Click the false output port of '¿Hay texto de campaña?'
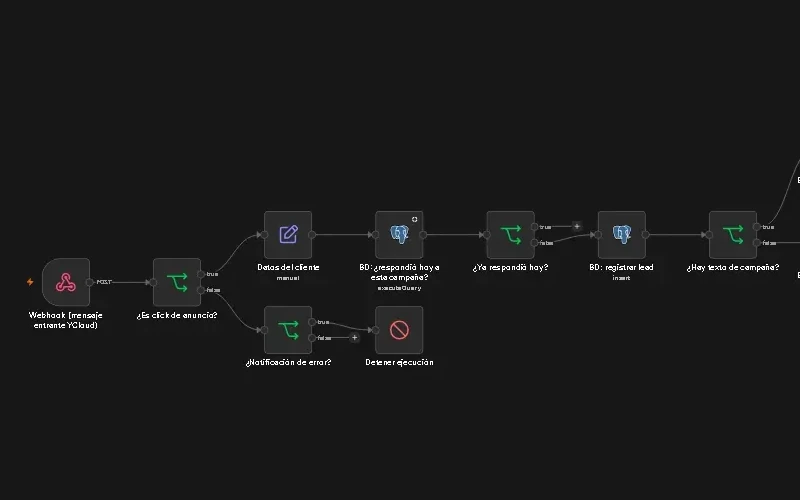 [757, 243]
